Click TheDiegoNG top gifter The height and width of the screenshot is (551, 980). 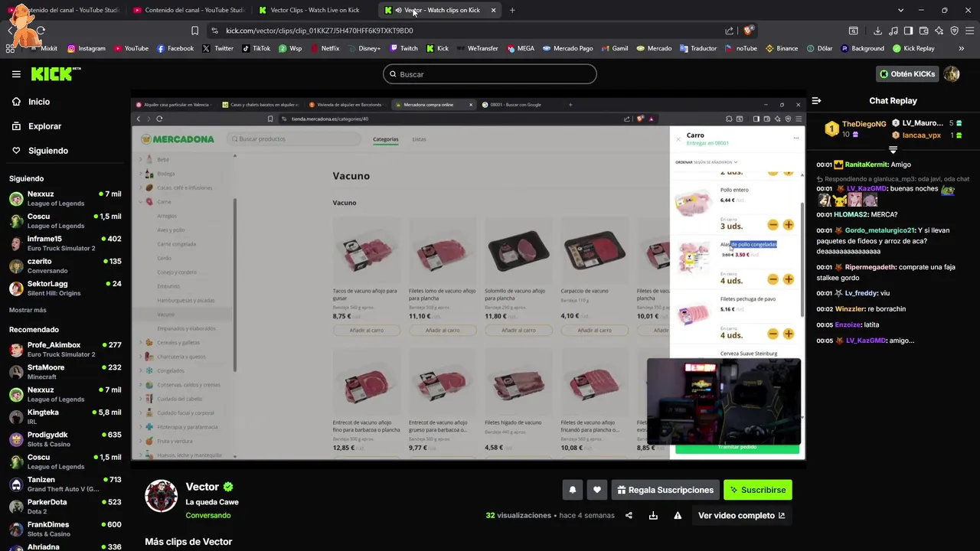[x=864, y=124]
